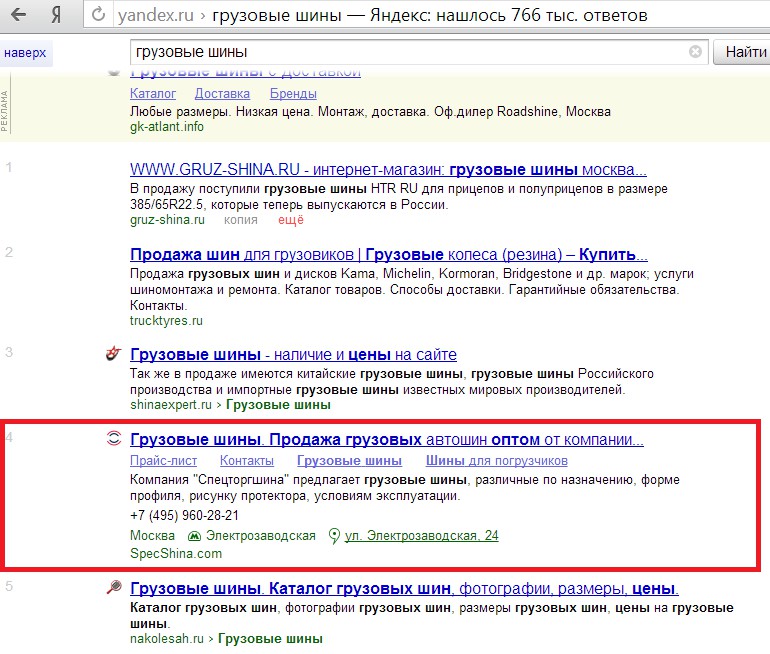Select the phone number +7 (495) 960-28-21

pyautogui.click(x=184, y=515)
